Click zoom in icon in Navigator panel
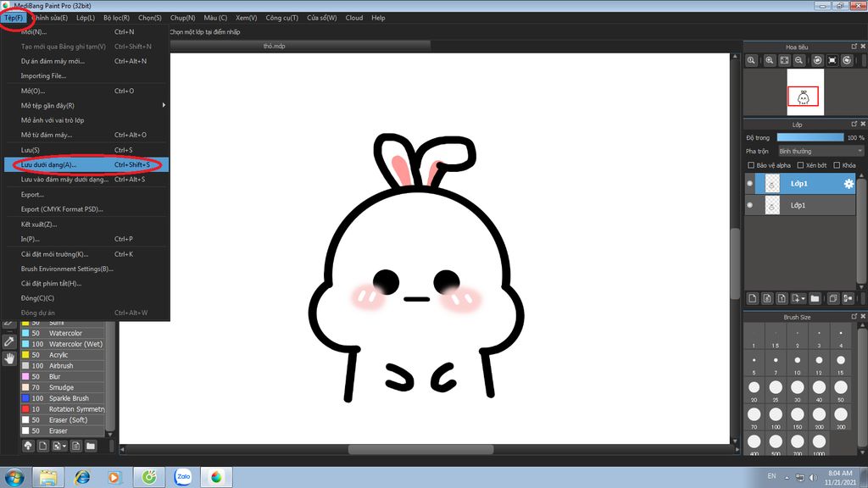The height and width of the screenshot is (488, 868). [770, 60]
